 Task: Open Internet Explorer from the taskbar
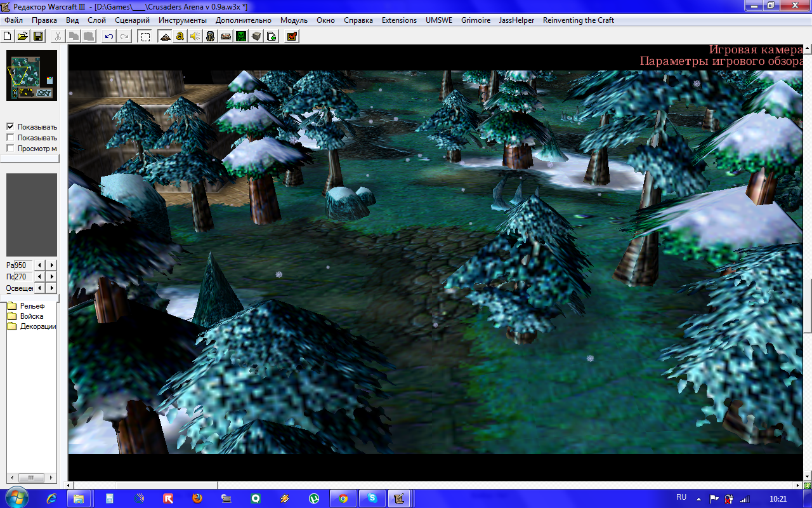click(52, 498)
